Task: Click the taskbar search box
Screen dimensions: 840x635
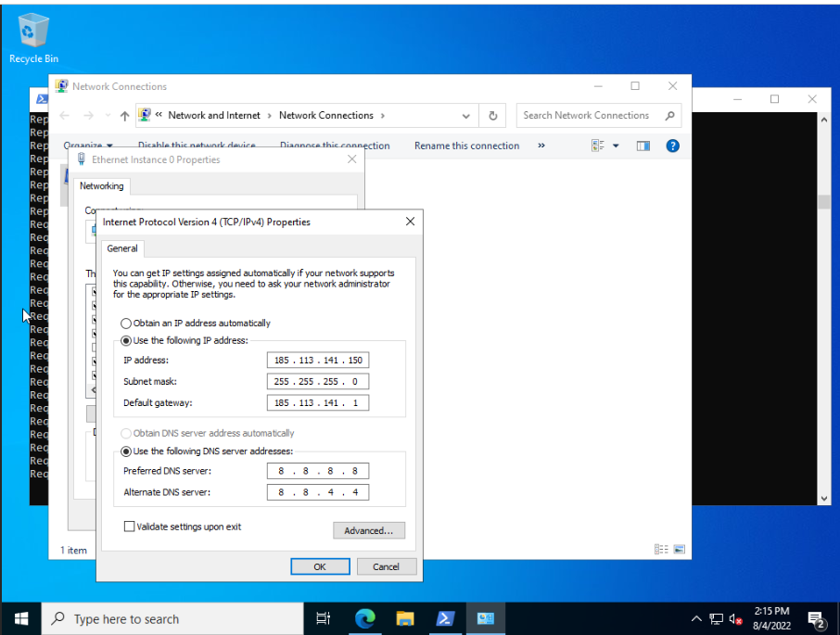Action: coord(172,619)
